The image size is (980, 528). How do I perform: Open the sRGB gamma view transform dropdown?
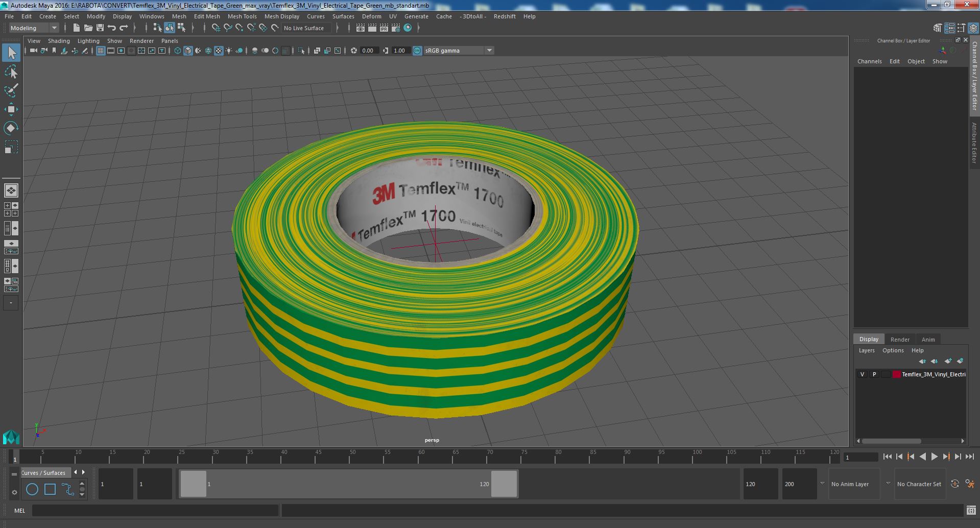458,51
